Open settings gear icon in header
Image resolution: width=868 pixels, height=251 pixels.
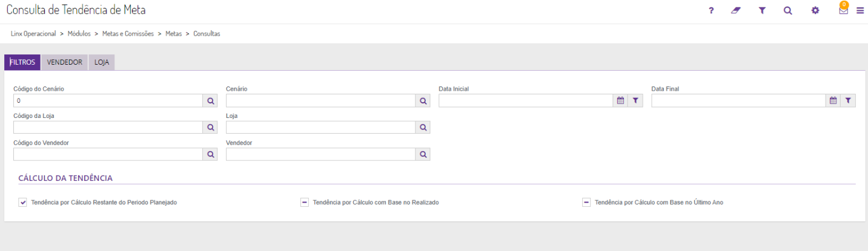(x=815, y=10)
